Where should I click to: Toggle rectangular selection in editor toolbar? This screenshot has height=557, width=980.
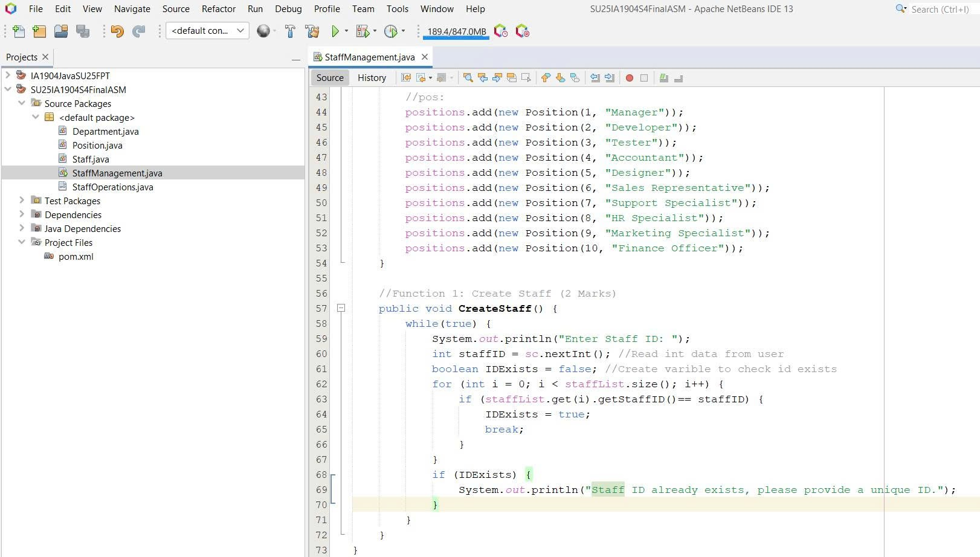click(526, 78)
